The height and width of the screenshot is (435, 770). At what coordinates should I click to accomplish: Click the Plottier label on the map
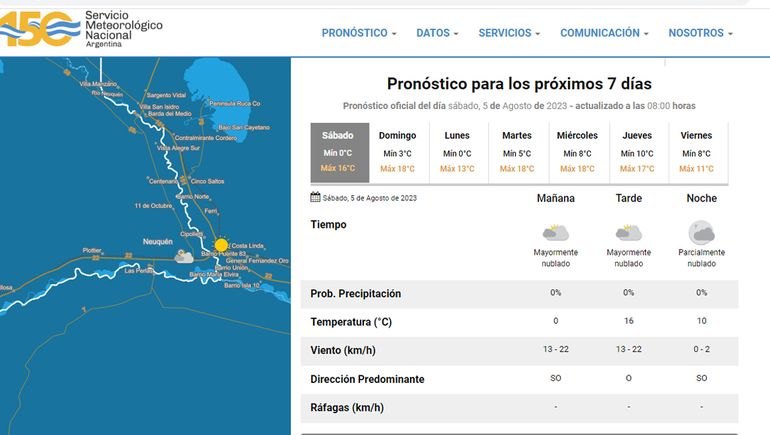(92, 250)
